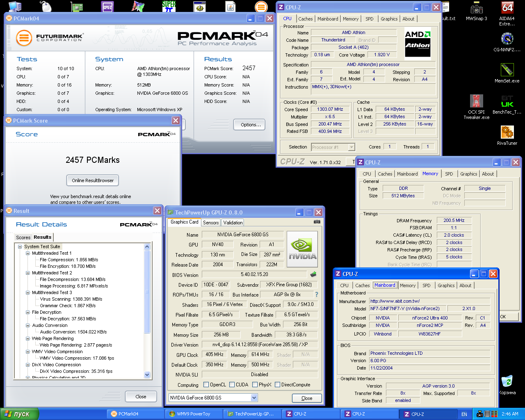Collapse the DivX Video Compression node
Viewport: 525px width, 420px height.
click(x=28, y=365)
